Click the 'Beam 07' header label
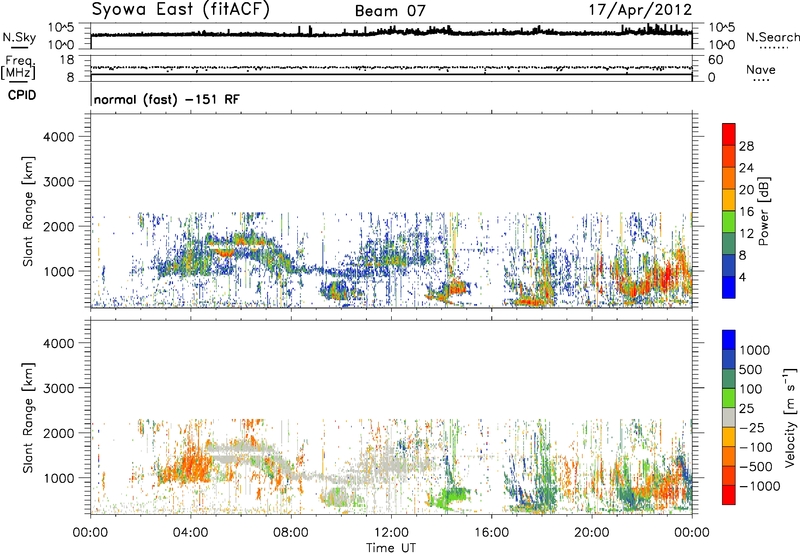 390,11
